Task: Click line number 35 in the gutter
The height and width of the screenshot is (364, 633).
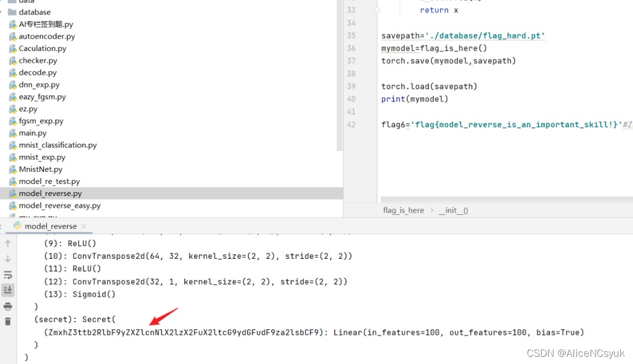Action: (x=351, y=35)
